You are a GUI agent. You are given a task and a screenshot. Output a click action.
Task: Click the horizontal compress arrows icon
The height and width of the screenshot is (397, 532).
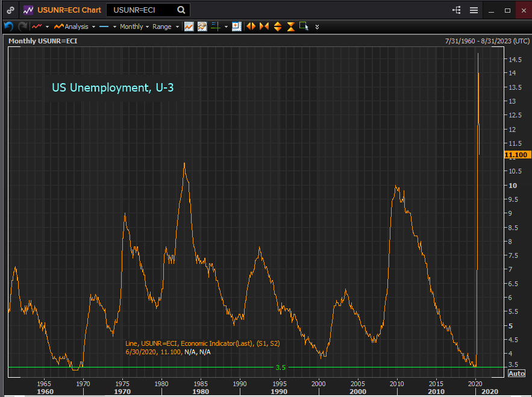click(x=264, y=27)
